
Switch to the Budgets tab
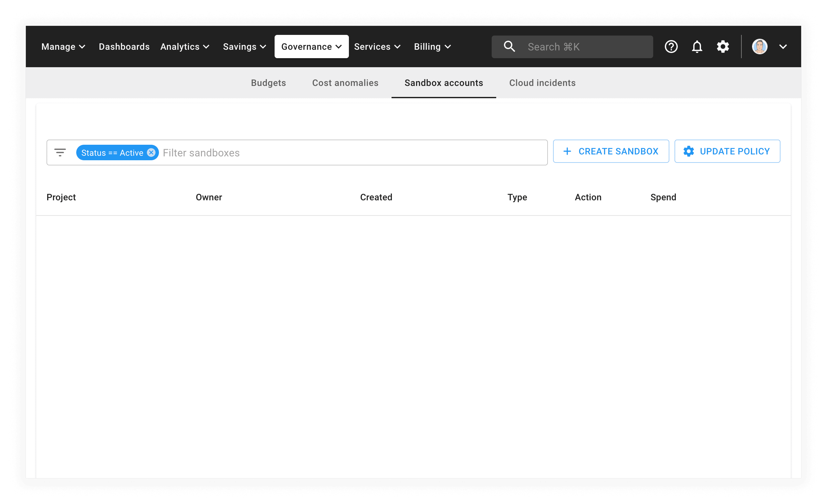[x=268, y=83]
